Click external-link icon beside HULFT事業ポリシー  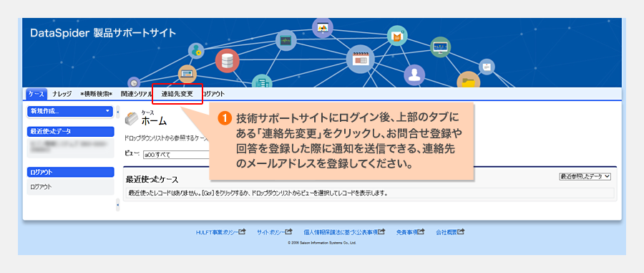coord(242,232)
